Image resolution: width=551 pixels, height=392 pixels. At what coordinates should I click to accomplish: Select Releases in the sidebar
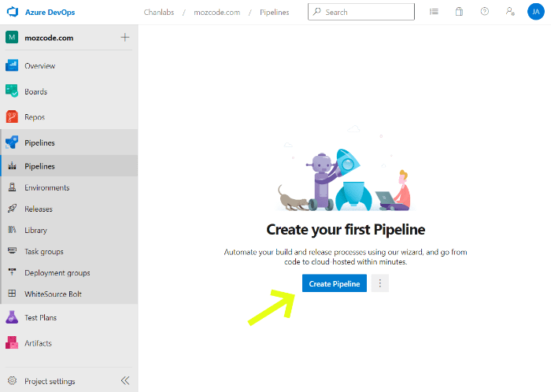point(39,209)
